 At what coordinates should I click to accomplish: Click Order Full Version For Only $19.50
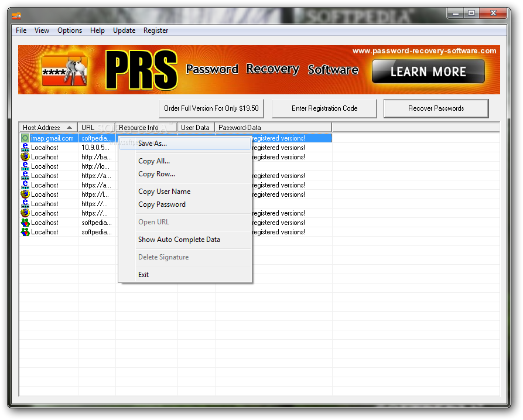coord(211,108)
